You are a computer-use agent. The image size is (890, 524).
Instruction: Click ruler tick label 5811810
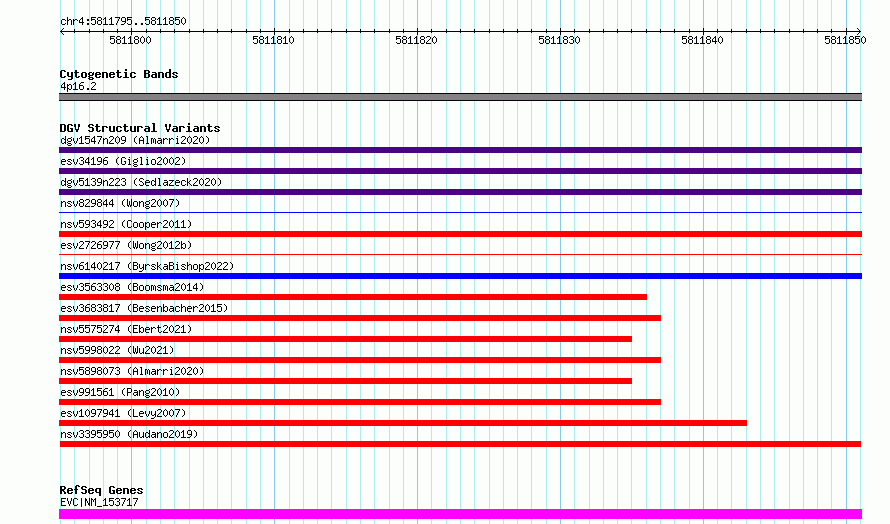coord(274,40)
